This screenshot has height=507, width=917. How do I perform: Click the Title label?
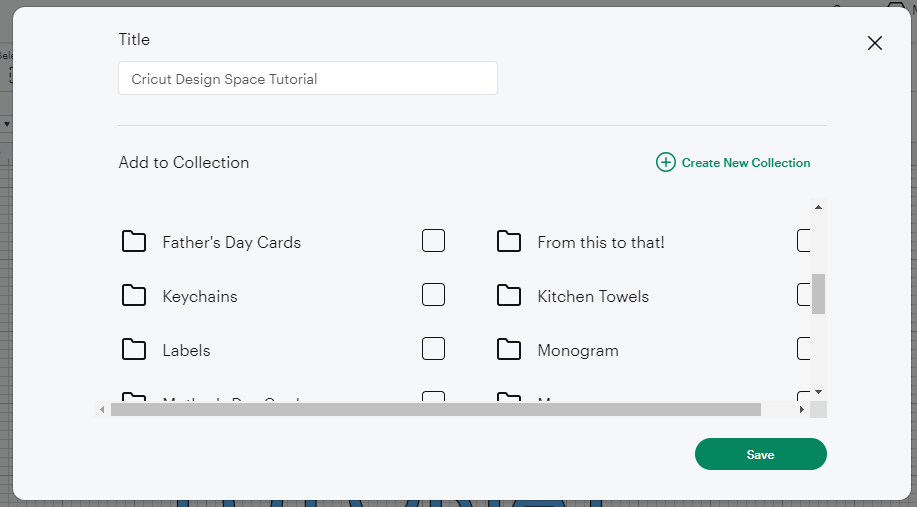click(x=134, y=39)
